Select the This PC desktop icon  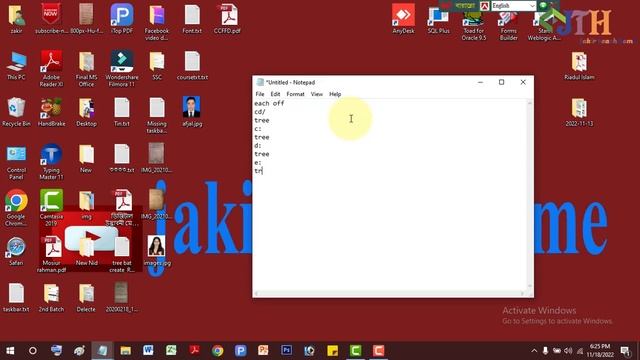point(16,66)
